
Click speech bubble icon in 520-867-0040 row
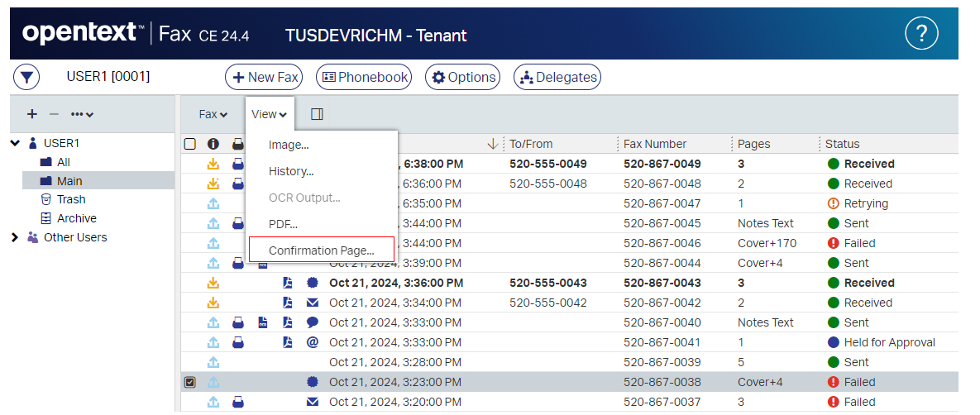click(313, 322)
